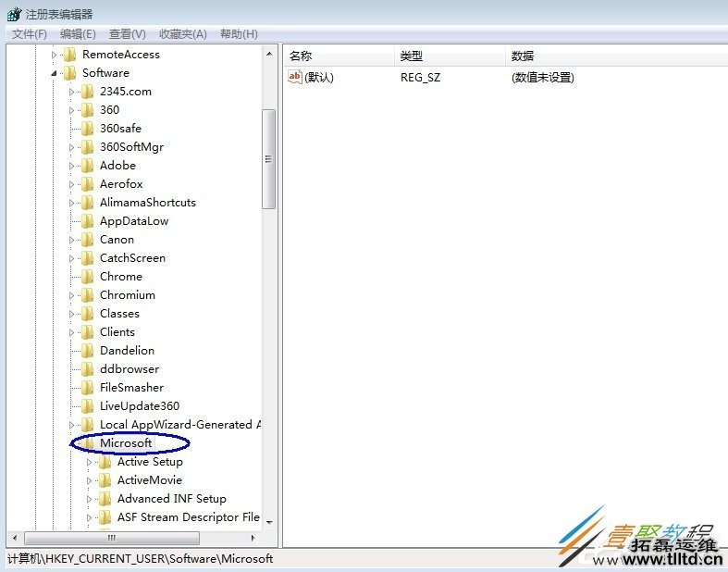Sort by the 类型 column header
Image resolution: width=728 pixels, height=572 pixels.
(450, 56)
